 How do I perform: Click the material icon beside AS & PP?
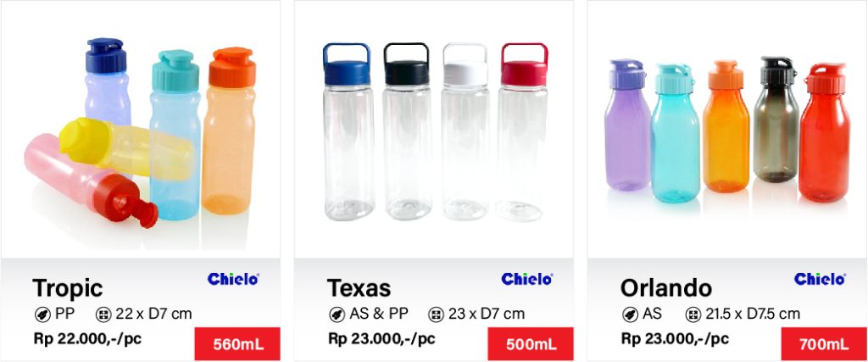pyautogui.click(x=337, y=315)
